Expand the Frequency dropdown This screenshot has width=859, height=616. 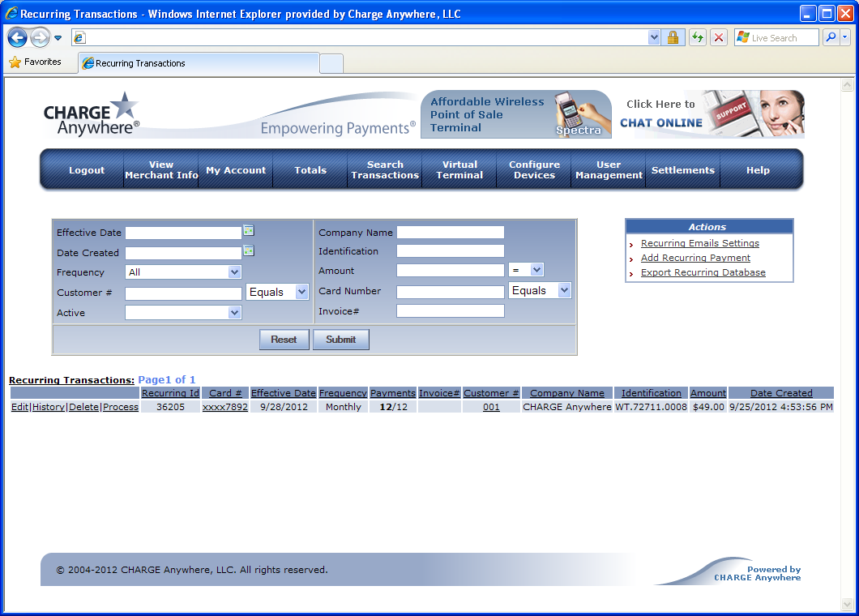click(234, 272)
